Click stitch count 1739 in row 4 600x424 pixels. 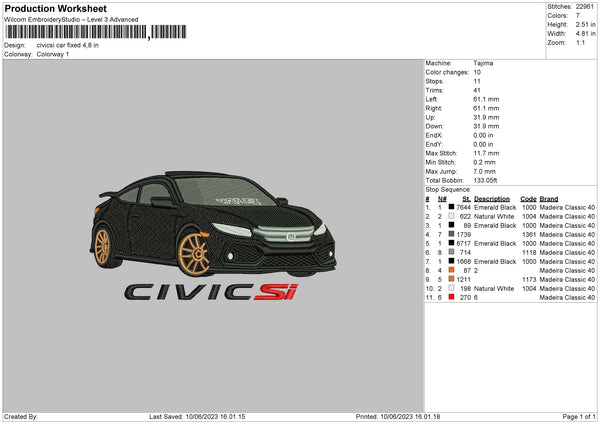point(463,235)
